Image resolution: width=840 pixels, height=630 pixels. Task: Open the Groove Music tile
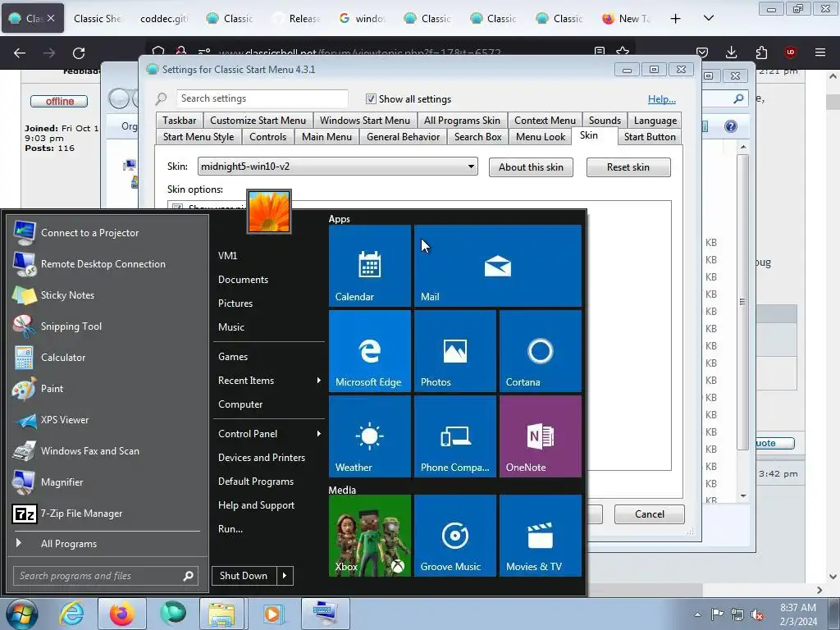click(454, 536)
